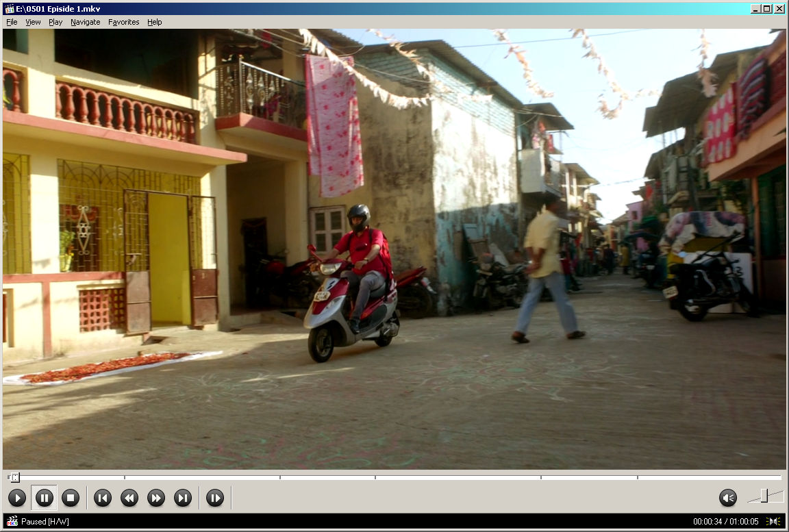Click the volume slider handle
The height and width of the screenshot is (532, 789).
pyautogui.click(x=764, y=496)
